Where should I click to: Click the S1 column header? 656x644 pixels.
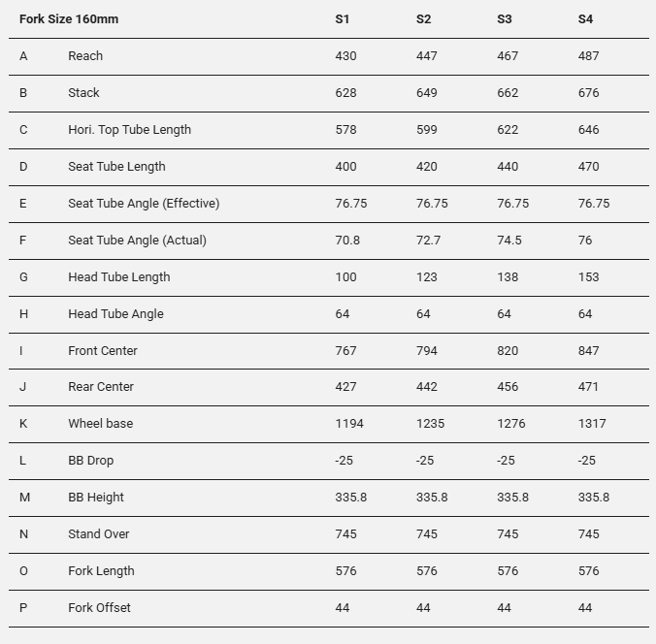point(343,19)
